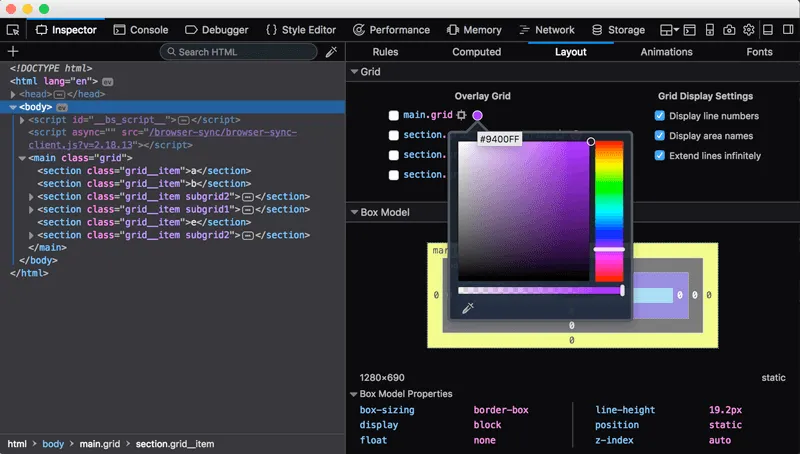Collapse the main class grid node
This screenshot has height=454, width=800.
[x=22, y=158]
